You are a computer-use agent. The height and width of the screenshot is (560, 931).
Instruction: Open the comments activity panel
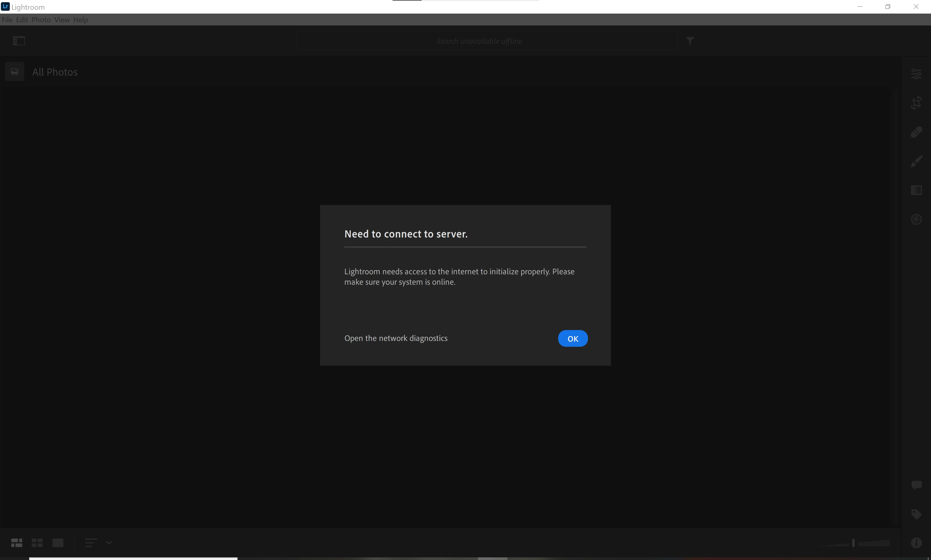coord(916,485)
